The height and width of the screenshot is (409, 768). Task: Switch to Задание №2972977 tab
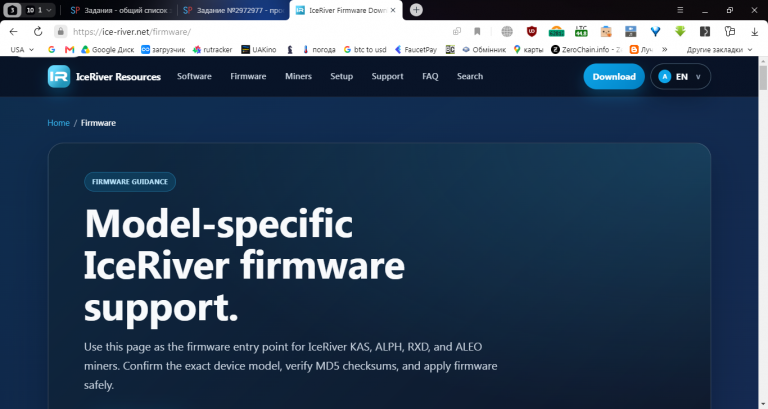tap(234, 10)
